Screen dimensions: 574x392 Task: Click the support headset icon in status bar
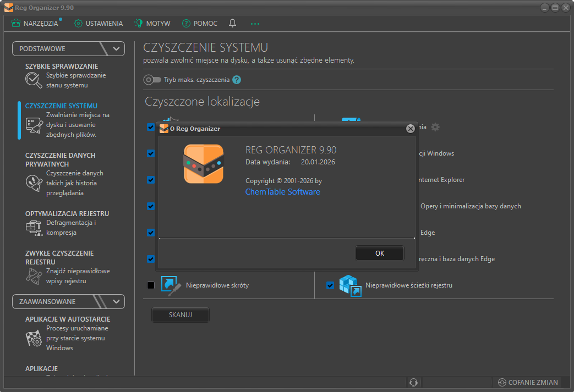click(414, 383)
